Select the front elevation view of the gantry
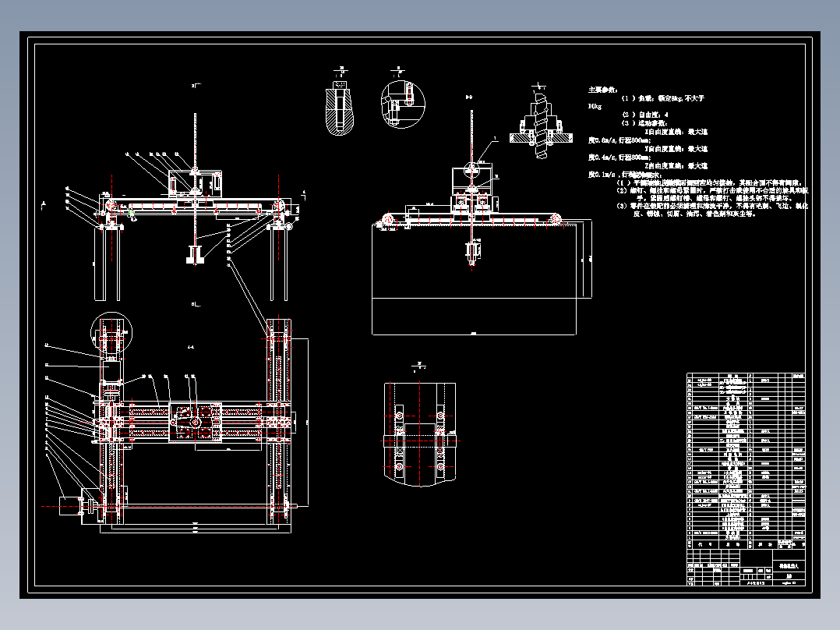This screenshot has width=840, height=630. pos(196,207)
